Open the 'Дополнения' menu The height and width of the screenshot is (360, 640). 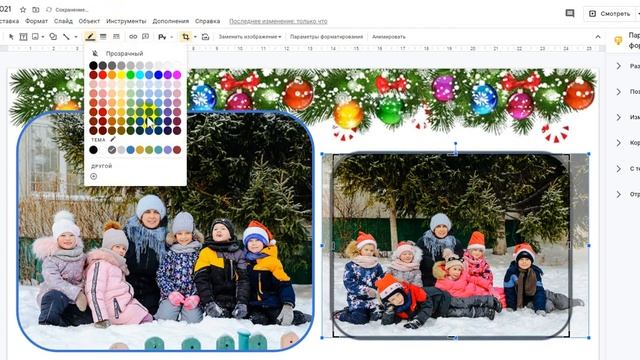171,21
